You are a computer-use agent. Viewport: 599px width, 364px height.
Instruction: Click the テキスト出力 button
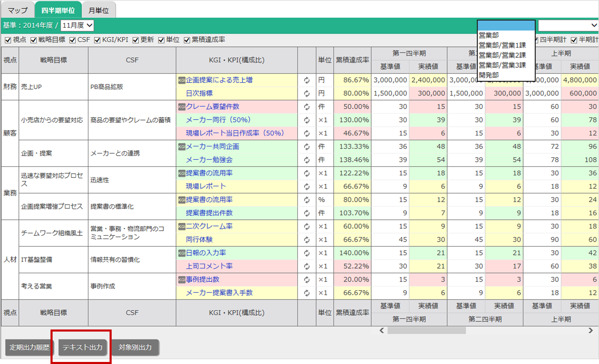(82, 347)
